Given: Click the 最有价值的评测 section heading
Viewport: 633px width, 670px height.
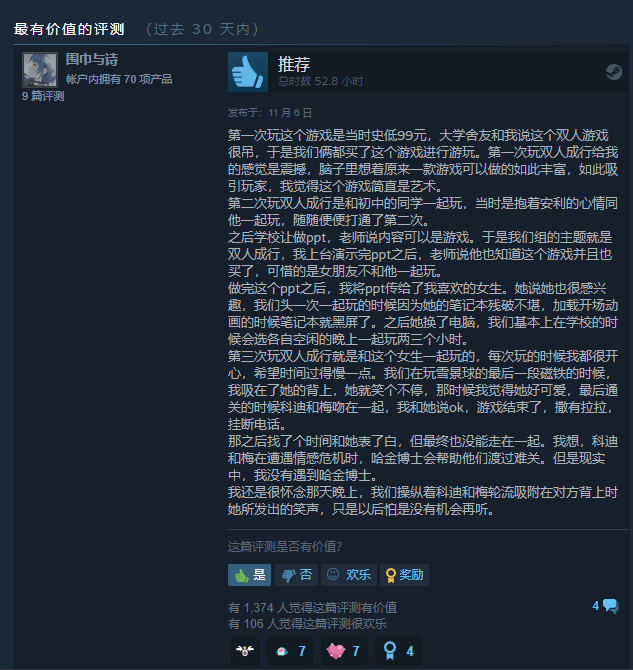Looking at the screenshot, I should [69, 29].
